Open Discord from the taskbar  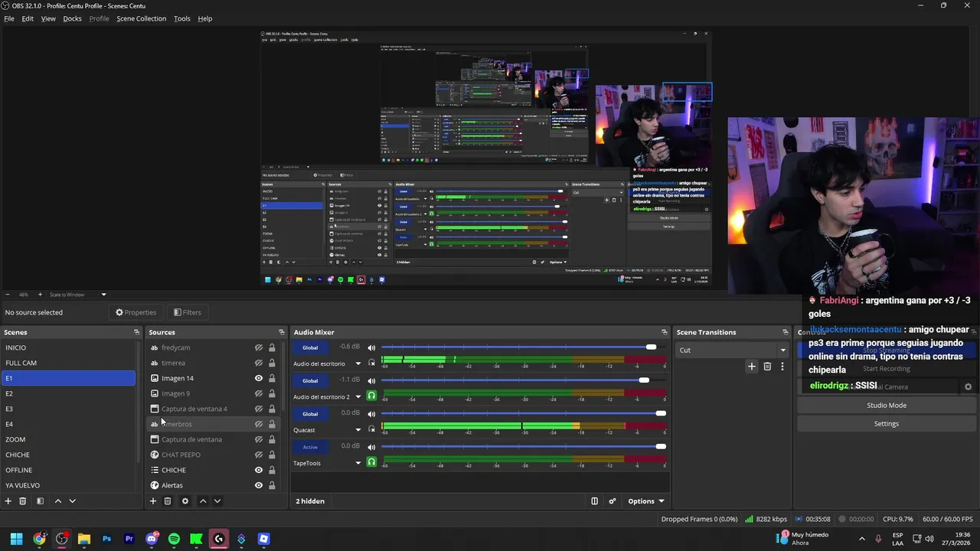[x=152, y=539]
